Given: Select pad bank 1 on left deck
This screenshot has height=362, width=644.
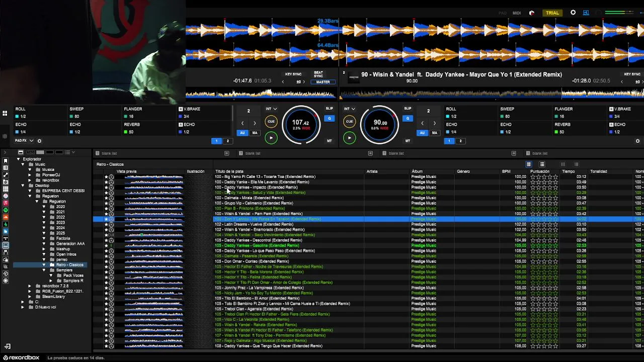Looking at the screenshot, I should 217,141.
